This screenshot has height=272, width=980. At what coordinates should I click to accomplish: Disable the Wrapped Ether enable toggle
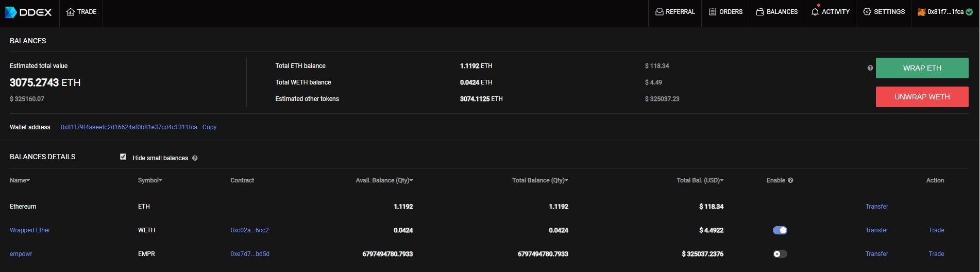click(x=780, y=230)
